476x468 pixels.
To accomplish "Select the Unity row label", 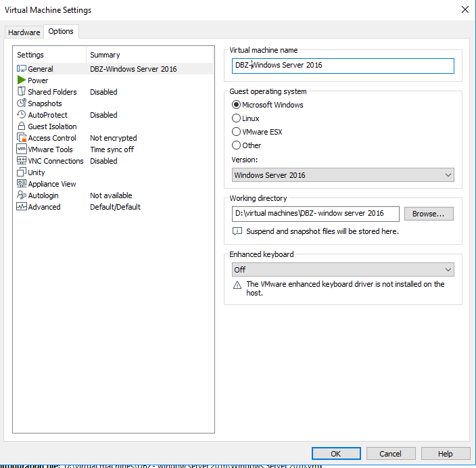I will pos(37,172).
